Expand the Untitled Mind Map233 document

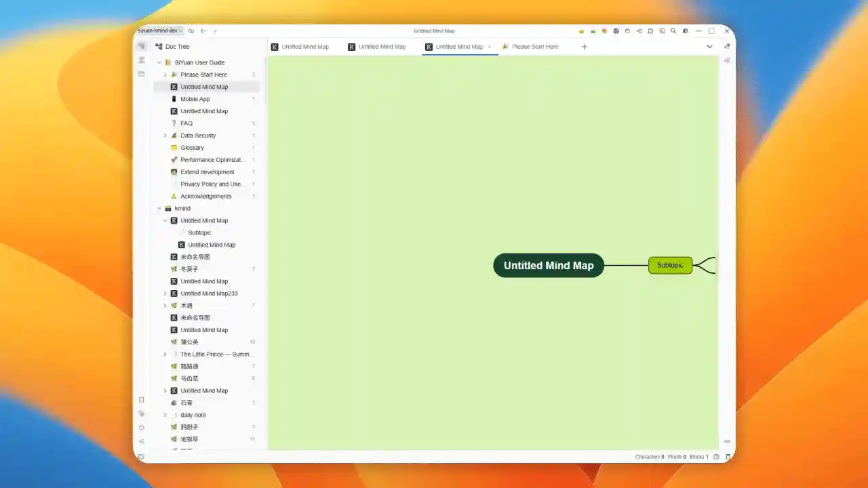[x=165, y=293]
